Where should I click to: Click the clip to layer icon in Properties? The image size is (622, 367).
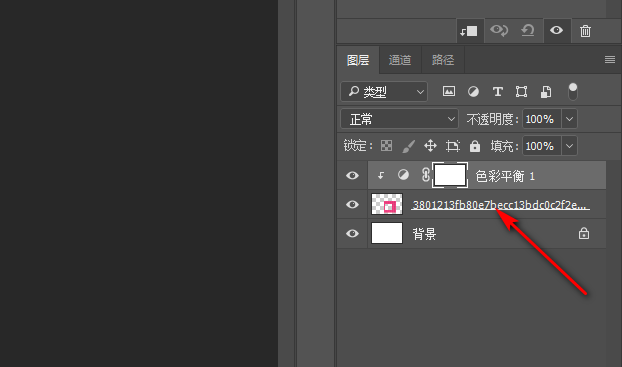[x=470, y=31]
